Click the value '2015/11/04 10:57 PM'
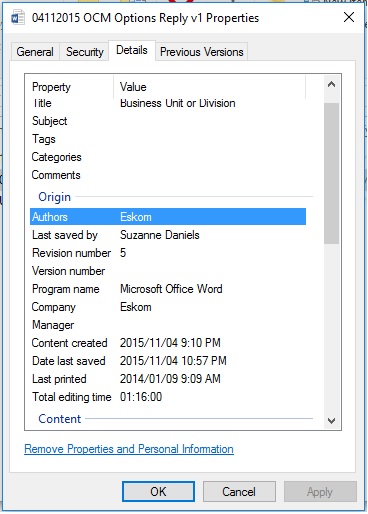Screen dimensions: 368x514 (x=173, y=361)
